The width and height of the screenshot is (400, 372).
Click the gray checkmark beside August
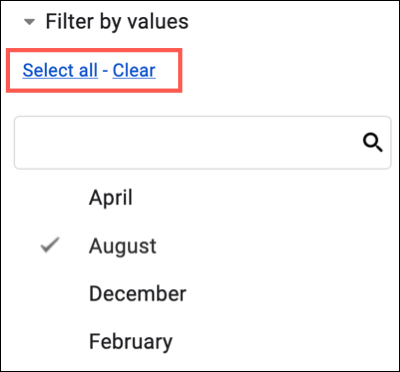50,245
